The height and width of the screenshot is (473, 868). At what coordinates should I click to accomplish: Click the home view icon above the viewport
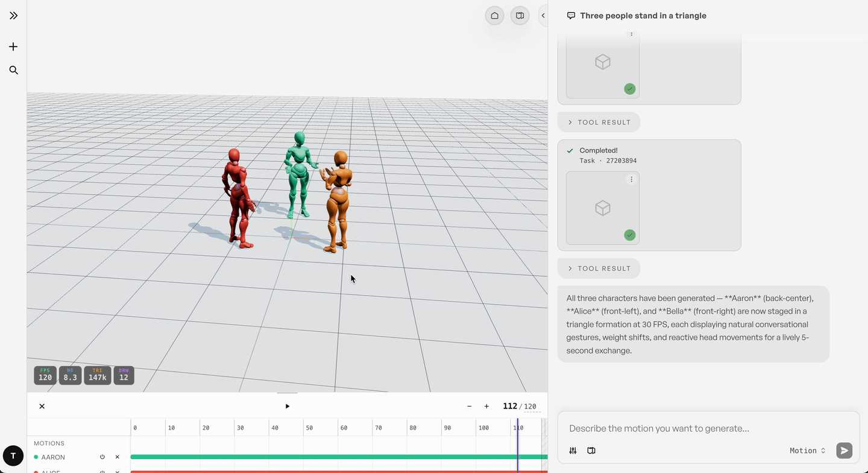495,16
